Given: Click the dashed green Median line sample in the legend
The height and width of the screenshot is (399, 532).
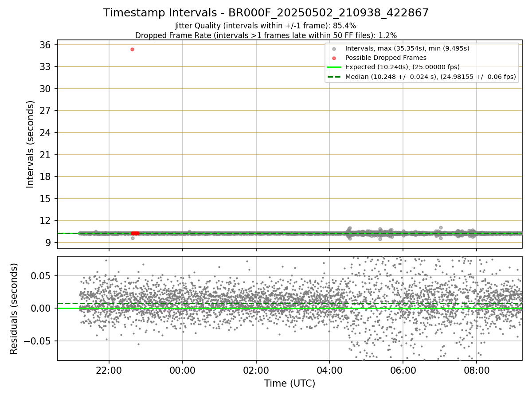Looking at the screenshot, I should 334,77.
